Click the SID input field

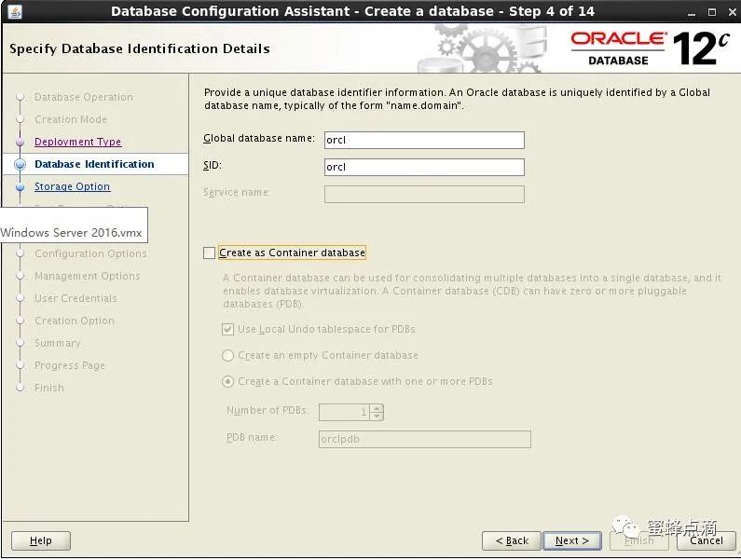coord(424,168)
